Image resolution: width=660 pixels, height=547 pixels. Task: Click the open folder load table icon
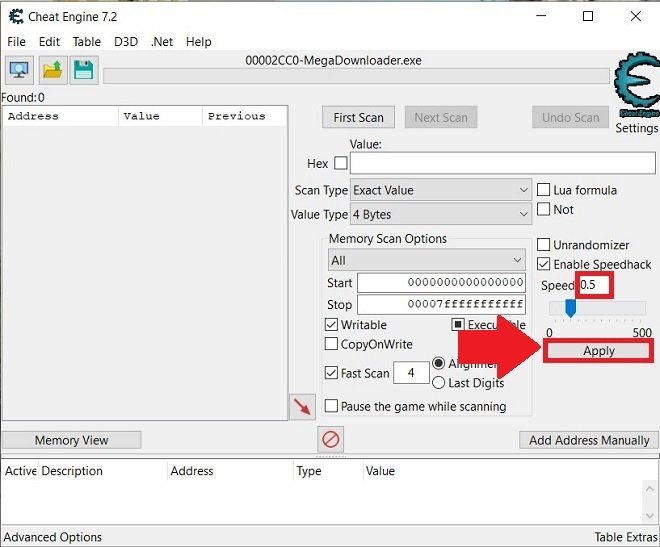coord(53,70)
